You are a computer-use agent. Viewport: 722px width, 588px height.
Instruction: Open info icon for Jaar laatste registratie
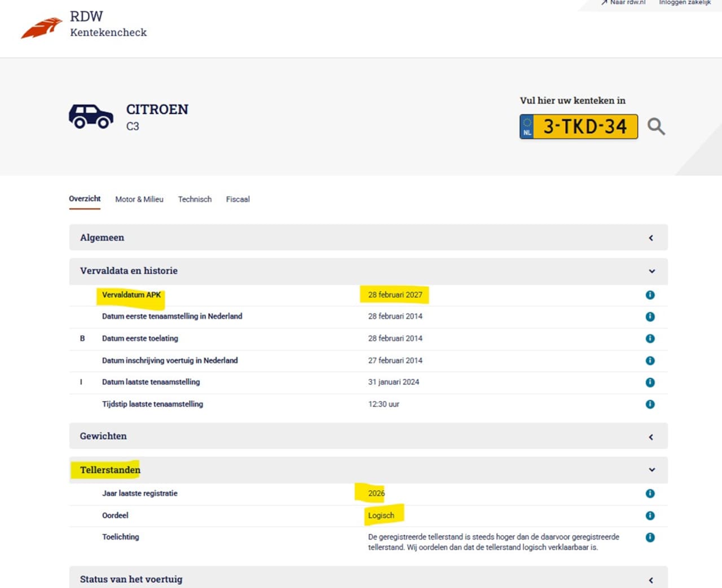[x=650, y=493]
